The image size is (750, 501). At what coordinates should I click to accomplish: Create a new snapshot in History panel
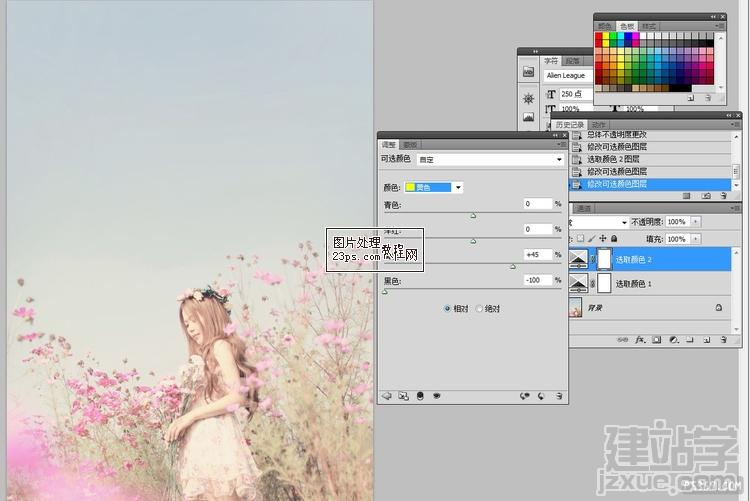click(706, 196)
